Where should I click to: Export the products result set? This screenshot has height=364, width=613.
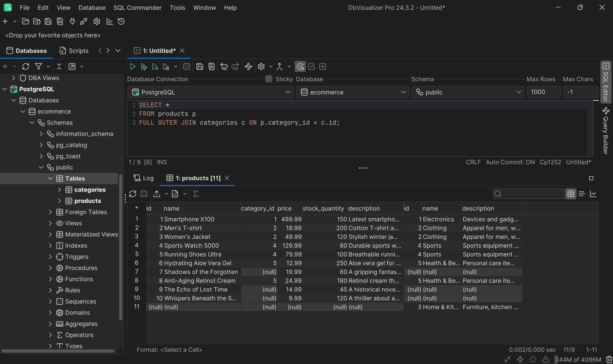[157, 194]
